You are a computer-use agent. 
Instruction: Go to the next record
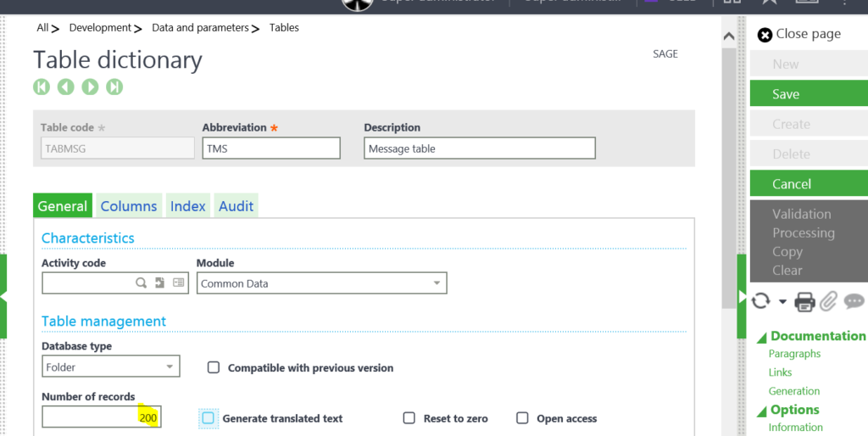(x=90, y=87)
